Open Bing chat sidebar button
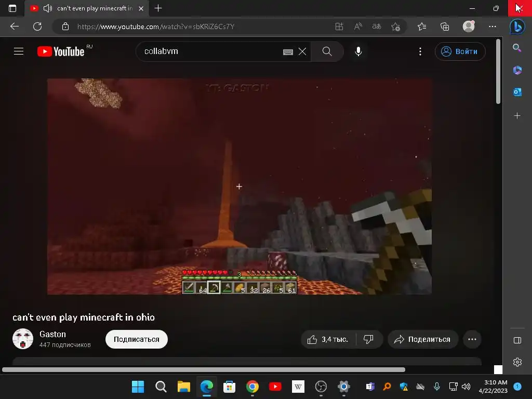Screen dimensions: 532x399 517,26
